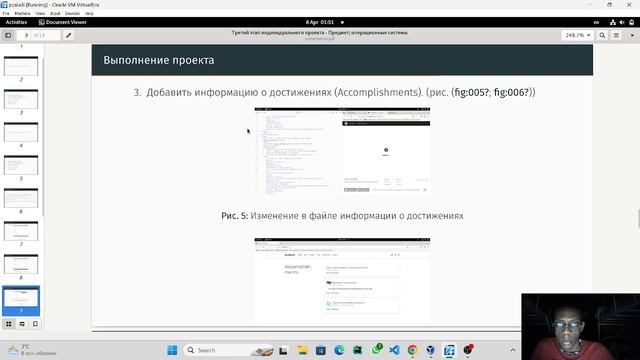The width and height of the screenshot is (640, 360).
Task: Open Microsoft Store from taskbar
Action: (x=320, y=350)
